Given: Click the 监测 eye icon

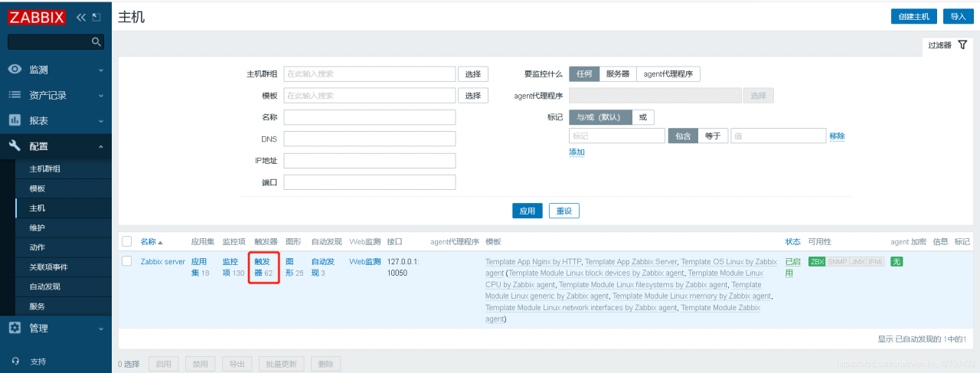Looking at the screenshot, I should pyautogui.click(x=15, y=69).
